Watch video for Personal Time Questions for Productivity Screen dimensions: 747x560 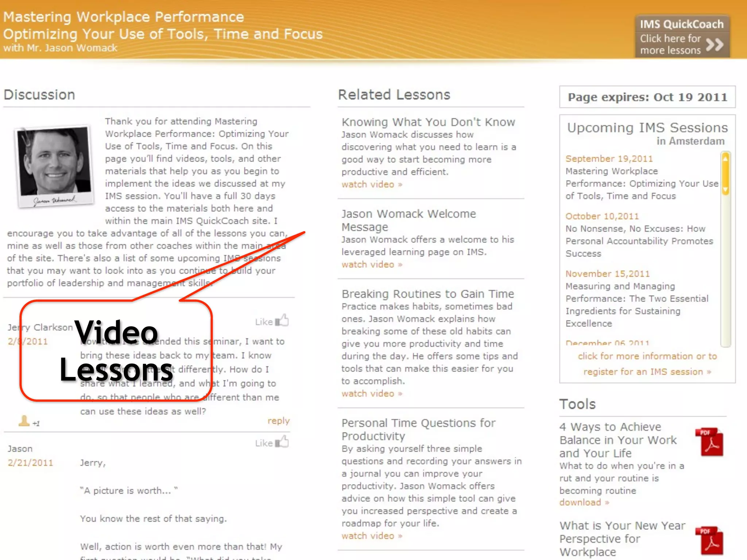click(x=372, y=536)
